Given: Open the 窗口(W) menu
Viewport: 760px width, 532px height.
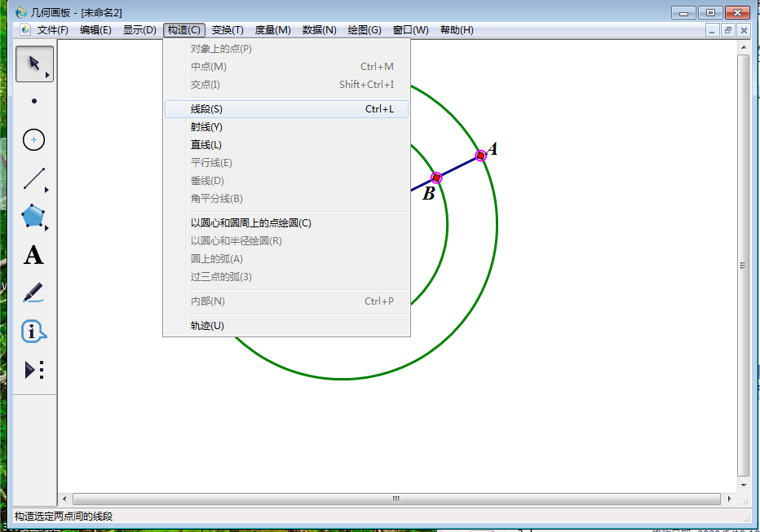Looking at the screenshot, I should coord(410,30).
